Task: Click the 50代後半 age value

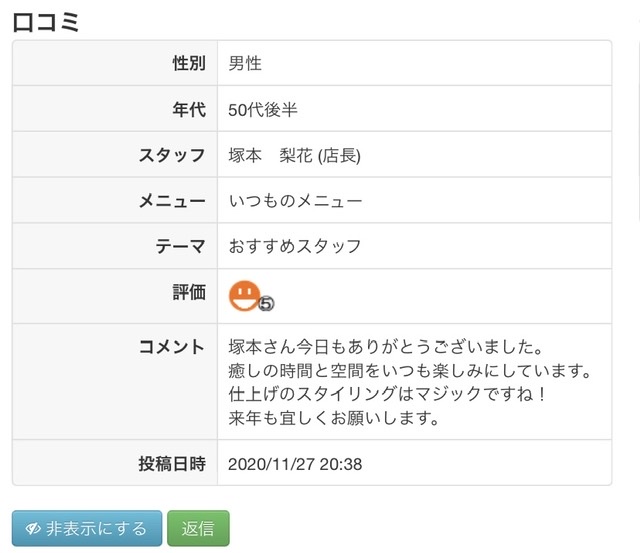Action: (x=263, y=109)
